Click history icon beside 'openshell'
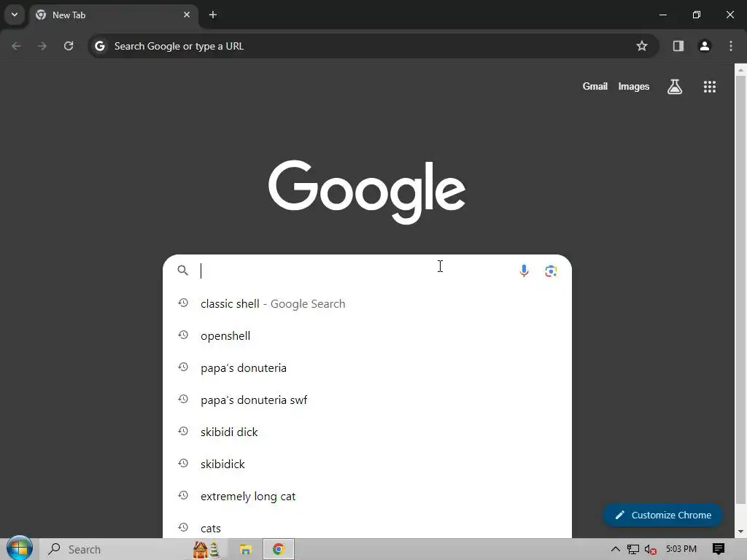This screenshot has width=747, height=560. tap(183, 335)
